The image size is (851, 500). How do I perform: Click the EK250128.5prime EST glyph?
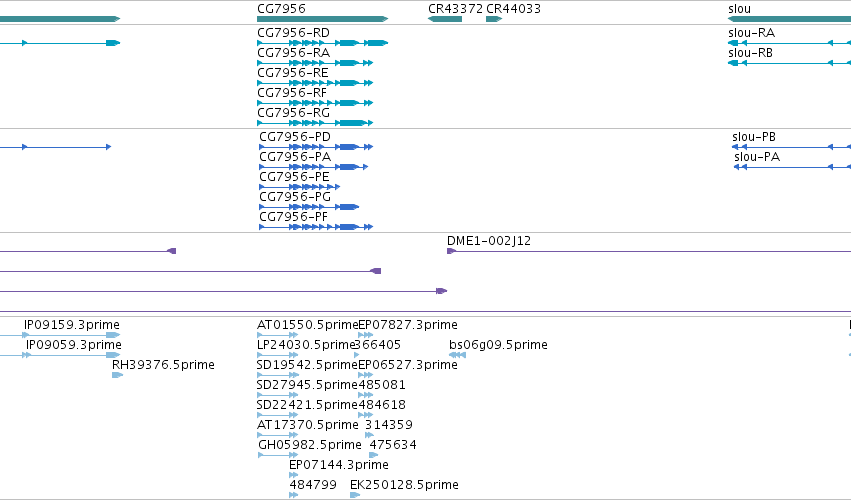point(355,495)
